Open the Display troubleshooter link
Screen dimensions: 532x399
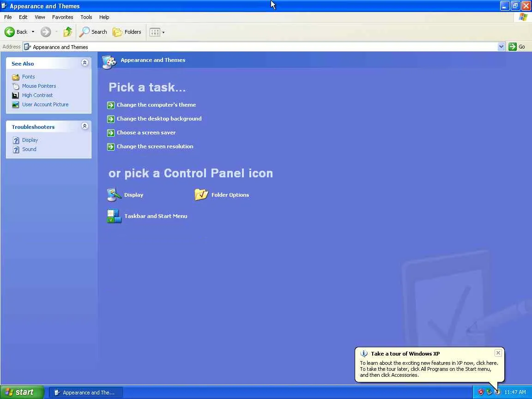(30, 140)
